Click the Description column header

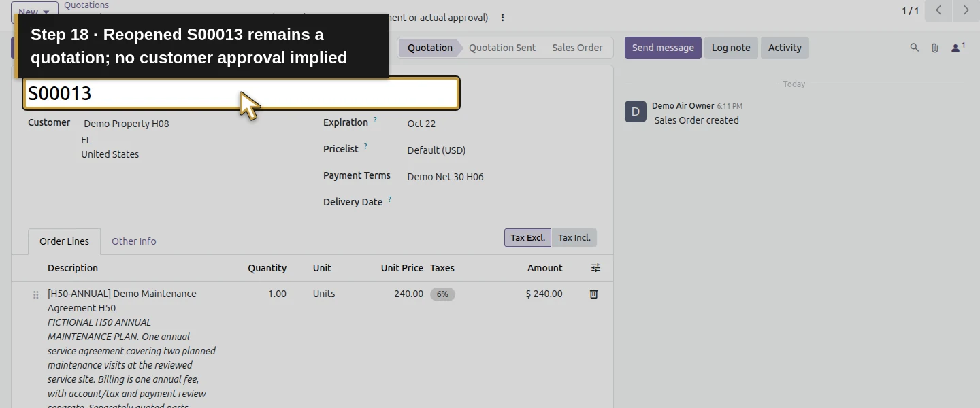(73, 268)
